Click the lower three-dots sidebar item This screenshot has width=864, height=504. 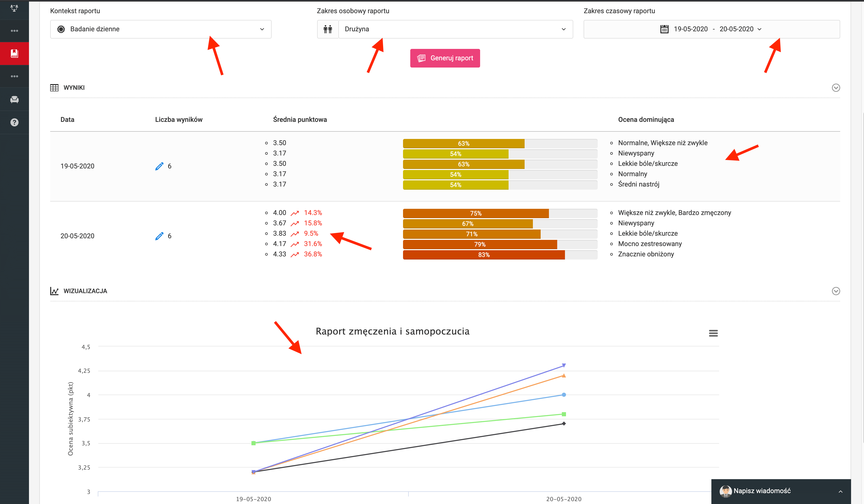(x=14, y=76)
